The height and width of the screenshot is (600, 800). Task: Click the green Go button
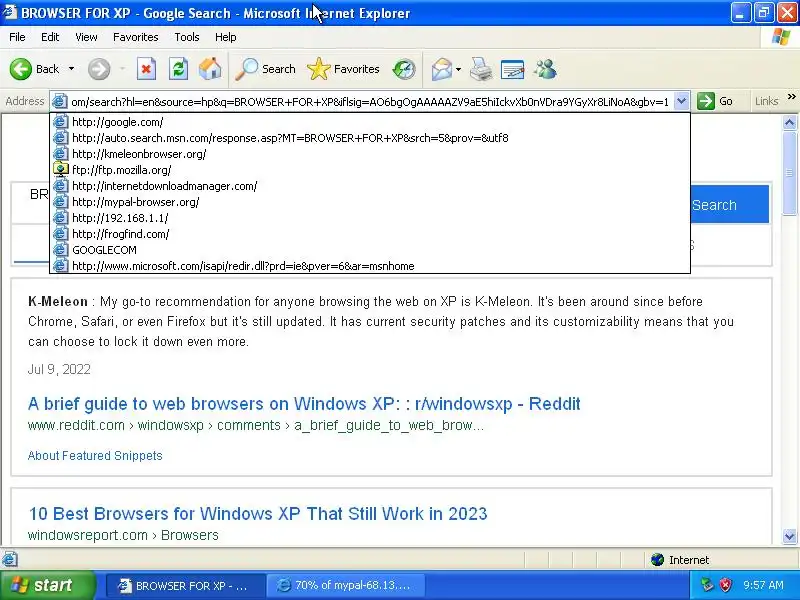point(715,101)
